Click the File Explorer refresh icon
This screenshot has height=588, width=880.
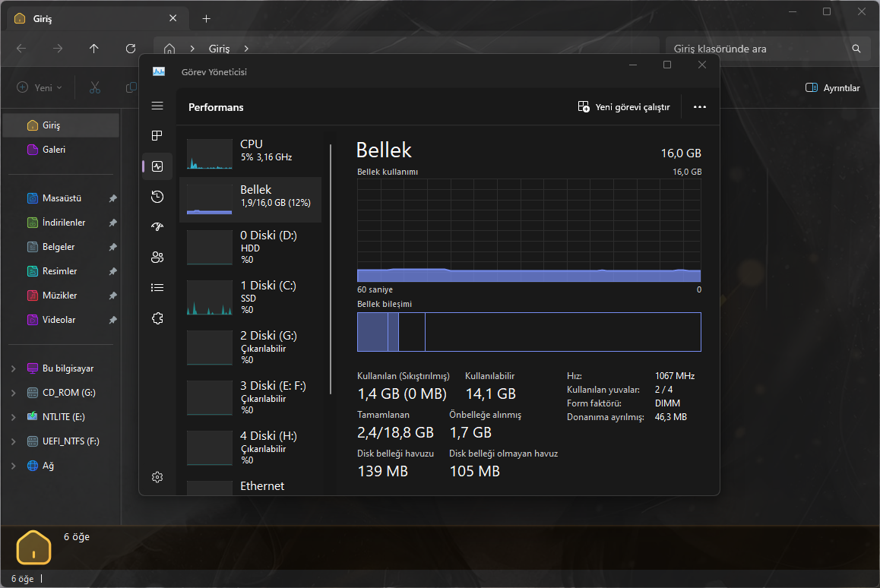tap(131, 49)
